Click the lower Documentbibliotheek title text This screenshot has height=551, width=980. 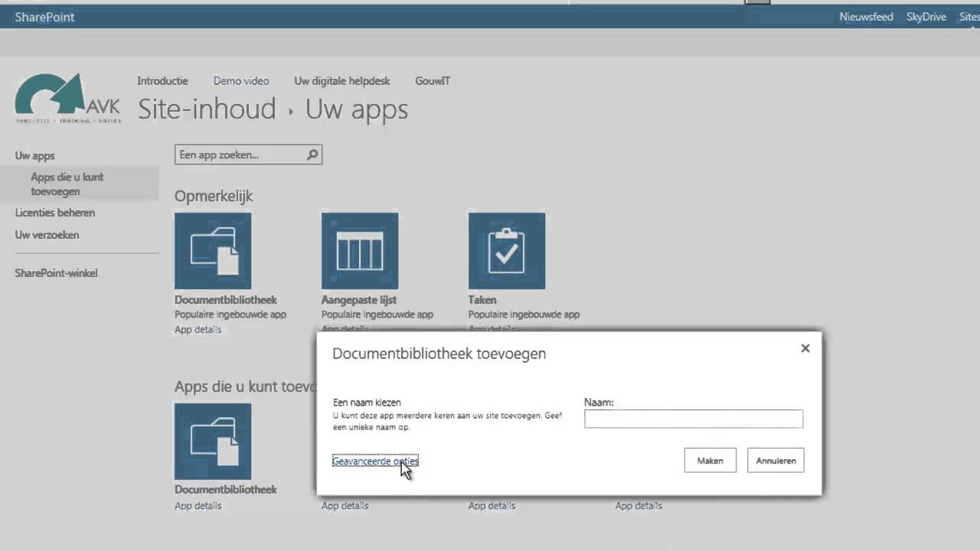(x=226, y=490)
